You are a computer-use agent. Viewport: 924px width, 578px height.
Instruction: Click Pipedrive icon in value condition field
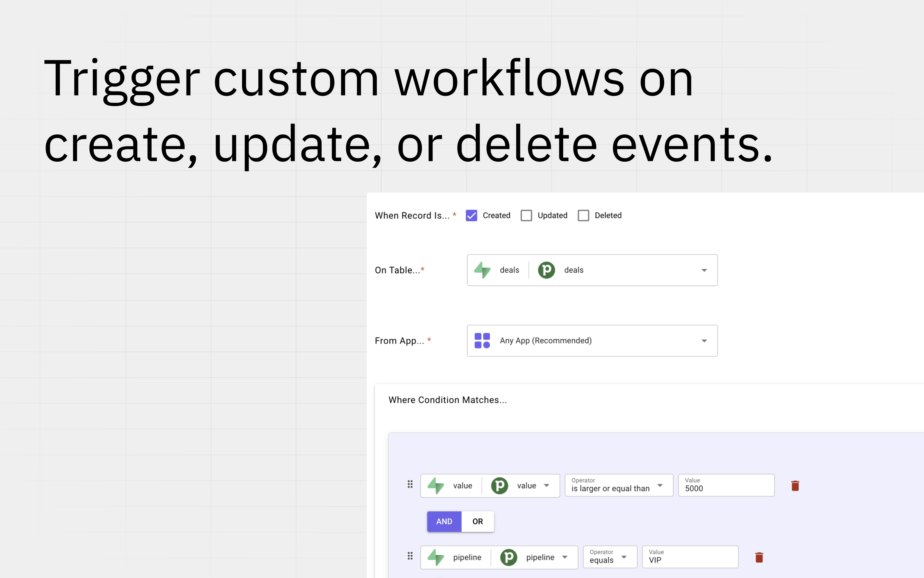[500, 486]
